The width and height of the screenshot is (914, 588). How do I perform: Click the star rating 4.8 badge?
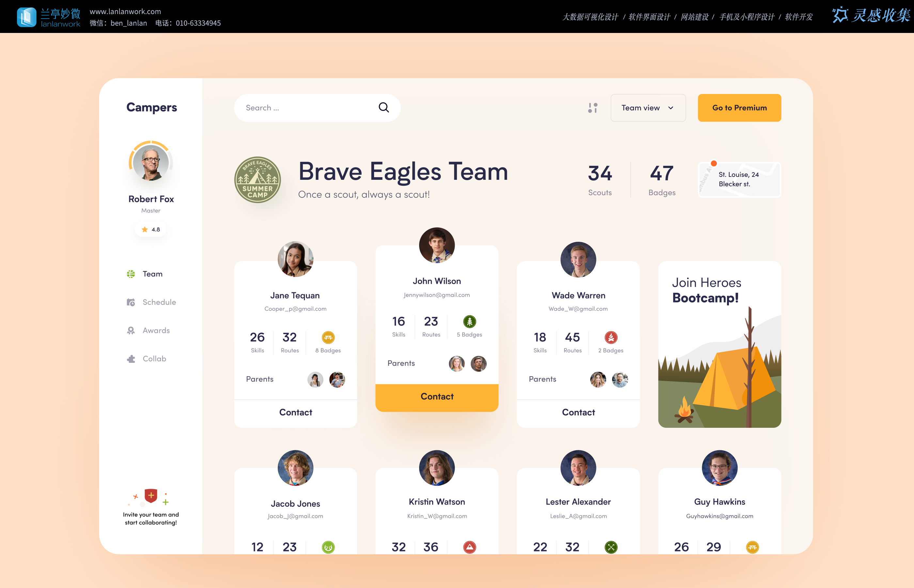pyautogui.click(x=150, y=229)
